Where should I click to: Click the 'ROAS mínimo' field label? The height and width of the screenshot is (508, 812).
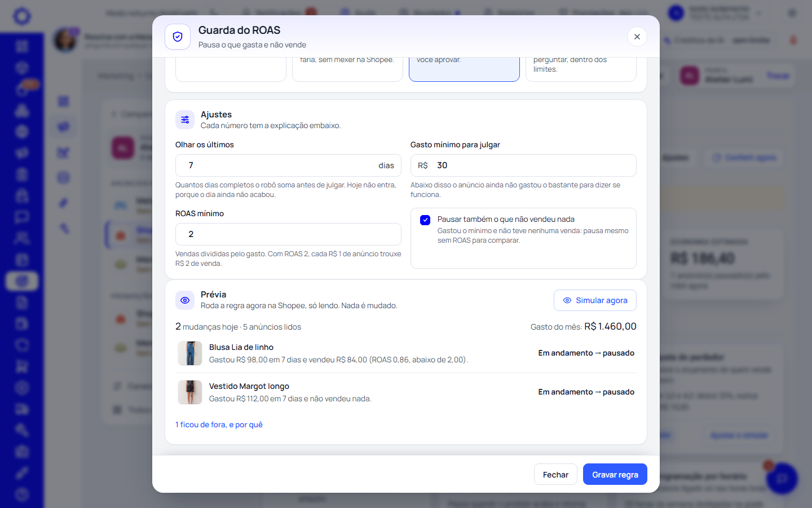point(200,213)
